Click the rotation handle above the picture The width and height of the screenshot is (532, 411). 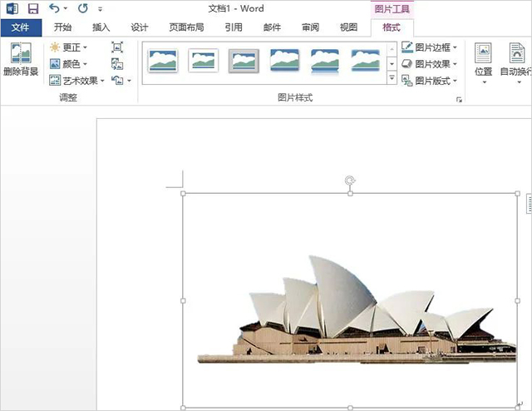pos(350,180)
